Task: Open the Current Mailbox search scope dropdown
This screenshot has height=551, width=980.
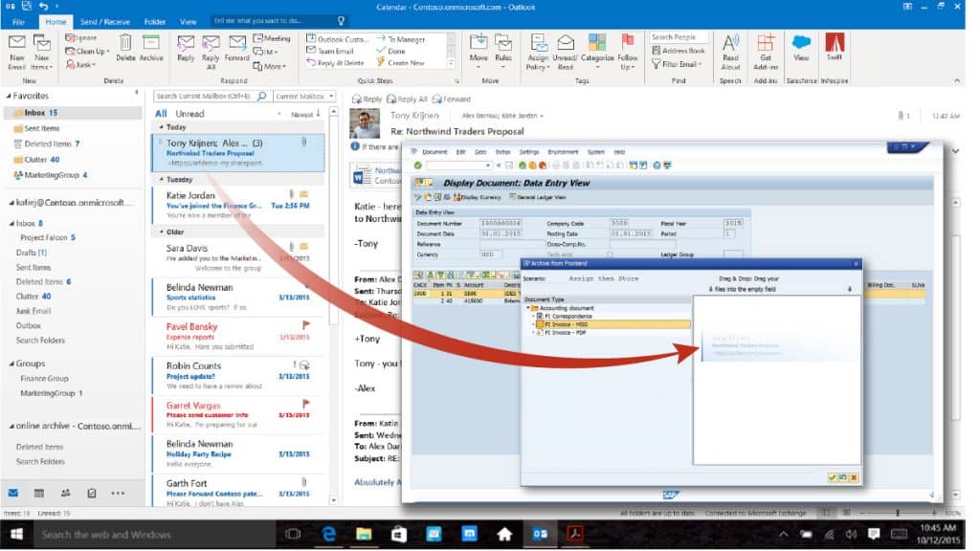Action: [304, 97]
